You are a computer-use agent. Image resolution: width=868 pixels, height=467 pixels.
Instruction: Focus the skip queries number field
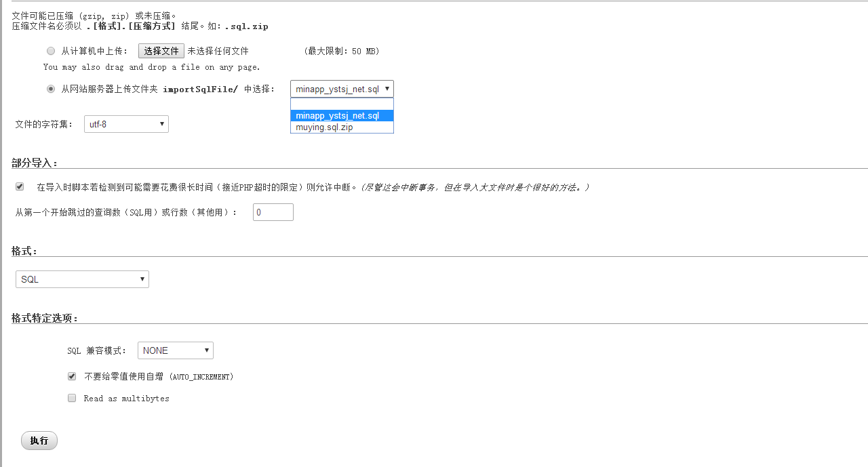tap(273, 212)
